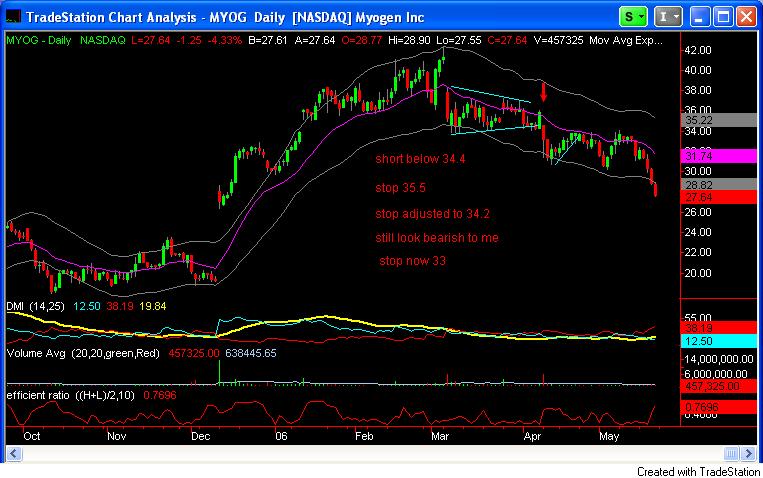This screenshot has width=763, height=478.
Task: Select the 'short below 34.4' text annotation
Action: (x=420, y=159)
